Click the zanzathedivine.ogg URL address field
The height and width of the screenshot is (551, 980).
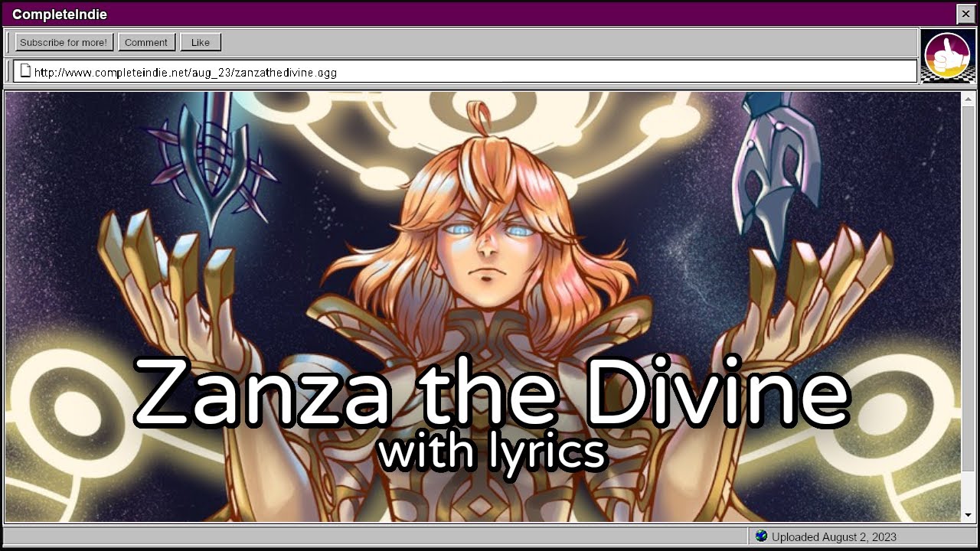pyautogui.click(x=465, y=71)
